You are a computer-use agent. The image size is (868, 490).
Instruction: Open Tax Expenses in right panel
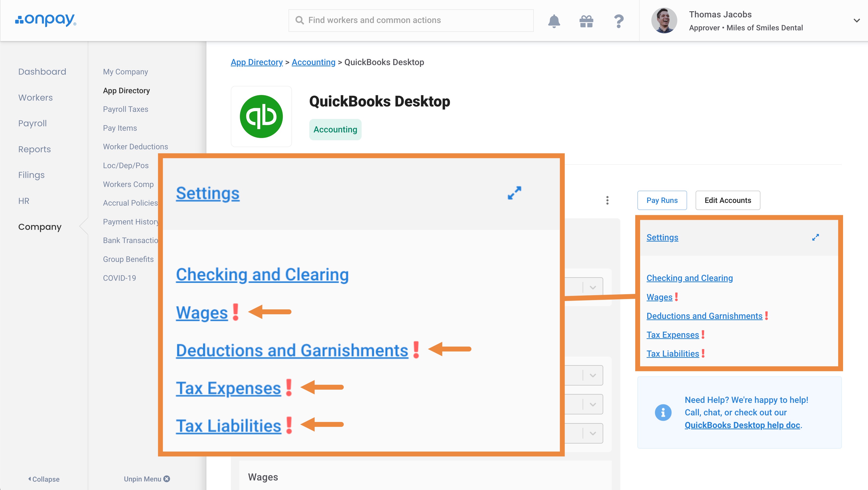673,335
